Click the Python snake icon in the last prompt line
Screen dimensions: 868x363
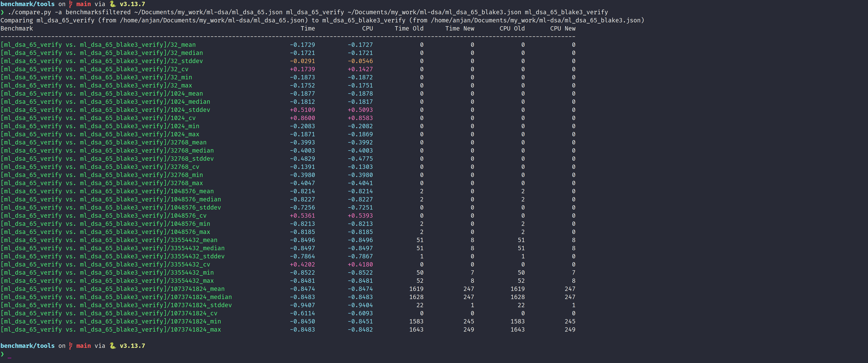113,346
